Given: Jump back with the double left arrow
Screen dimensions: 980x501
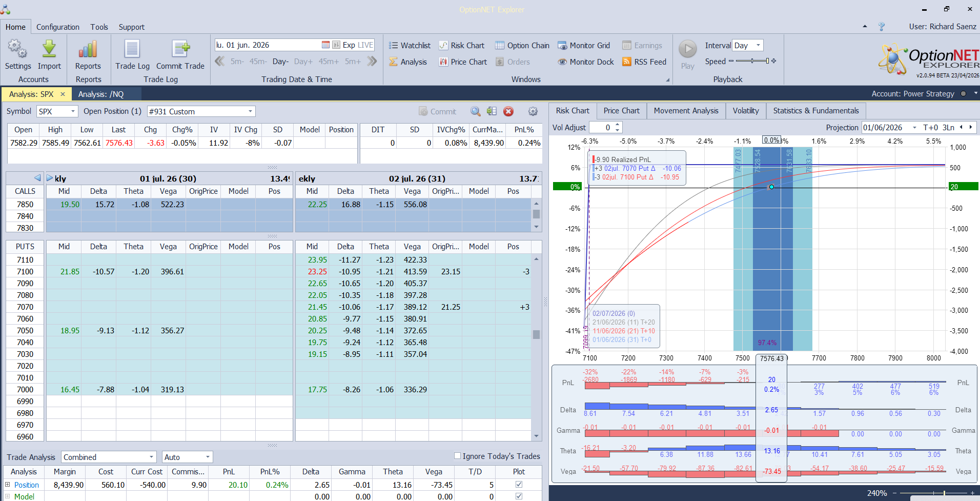Looking at the screenshot, I should 220,62.
